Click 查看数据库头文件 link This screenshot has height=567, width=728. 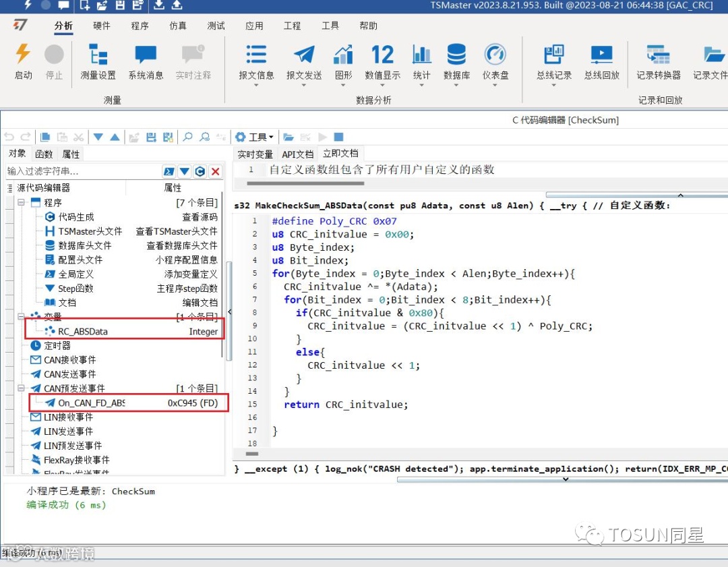pyautogui.click(x=182, y=245)
